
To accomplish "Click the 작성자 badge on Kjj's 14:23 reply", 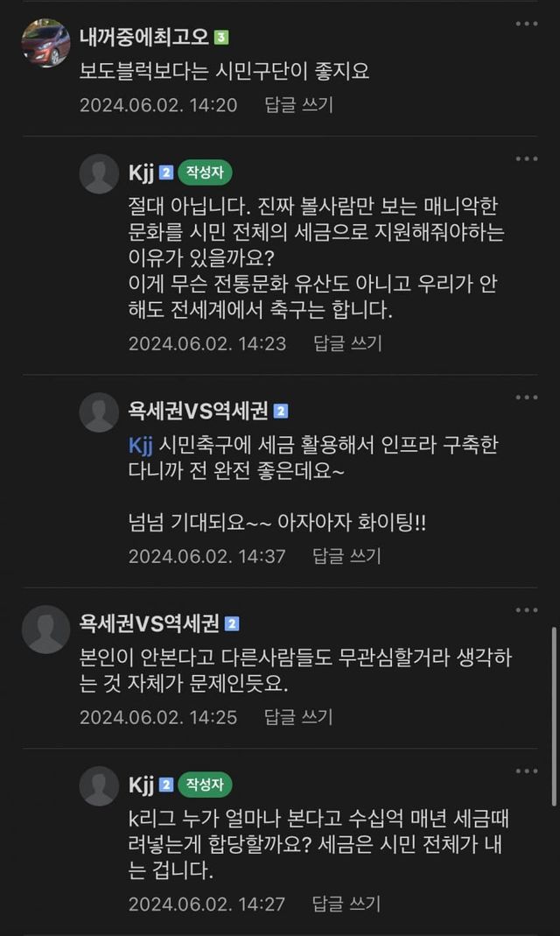I will click(205, 172).
